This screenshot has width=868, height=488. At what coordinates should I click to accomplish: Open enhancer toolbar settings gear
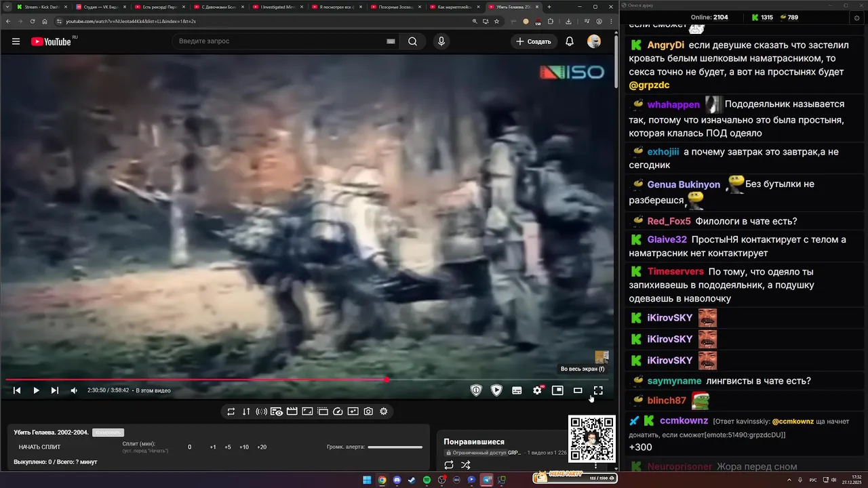pos(384,411)
